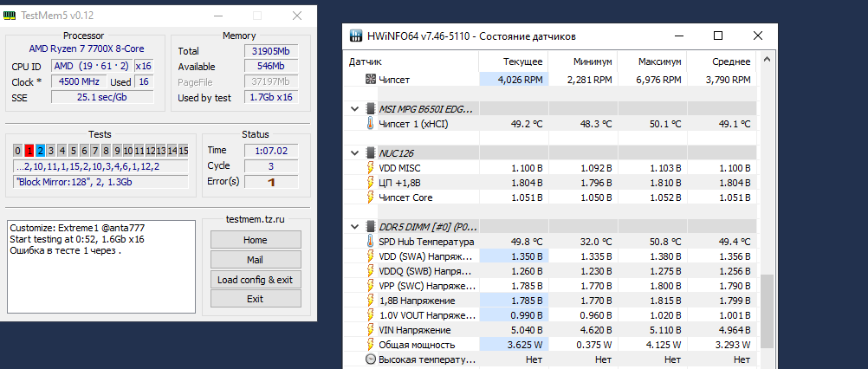Click the Total memory 31905Mb field

pyautogui.click(x=271, y=51)
